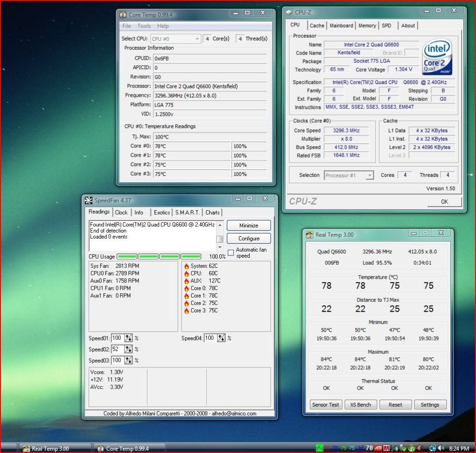Click the CPU Usage progress bar in SpeedFan
The image size is (476, 453).
(x=159, y=257)
